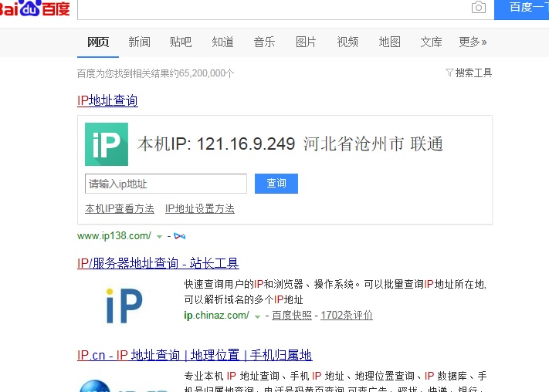Focus the 请输入ip地址 input field
Screen dimensions: 549x392
coord(165,184)
